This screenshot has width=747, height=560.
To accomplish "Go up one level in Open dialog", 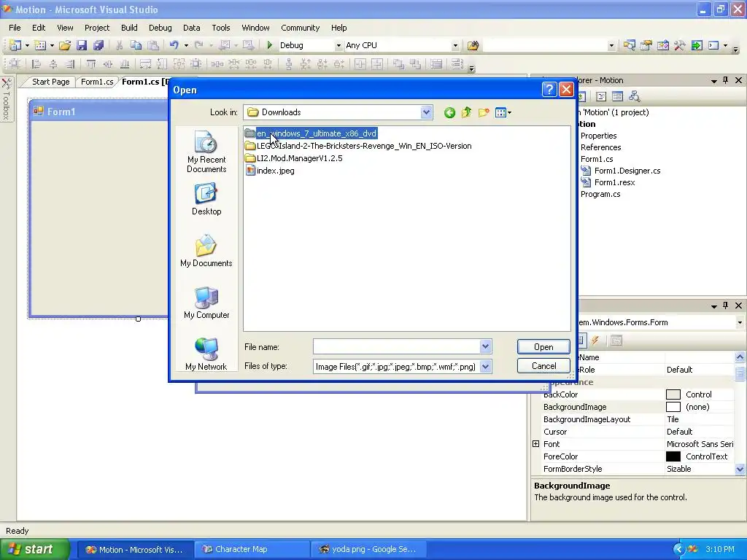I will pyautogui.click(x=466, y=113).
